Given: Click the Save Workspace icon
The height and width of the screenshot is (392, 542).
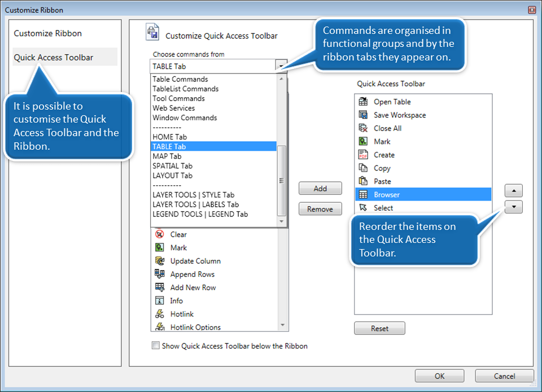Looking at the screenshot, I should click(x=363, y=115).
